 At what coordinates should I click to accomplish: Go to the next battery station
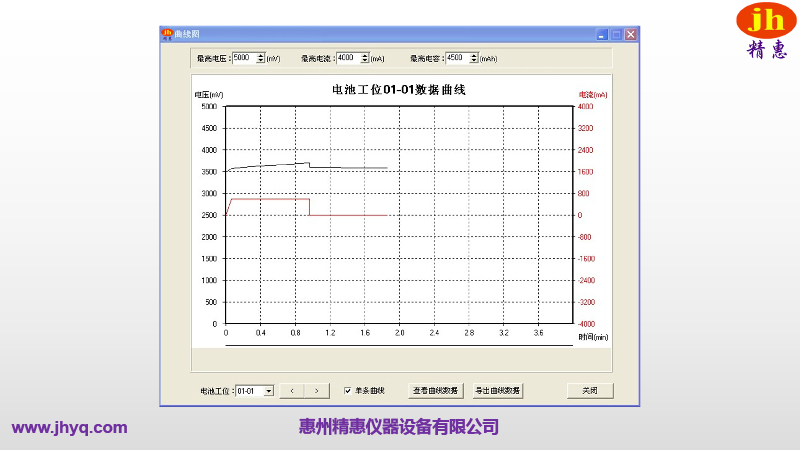coord(317,391)
